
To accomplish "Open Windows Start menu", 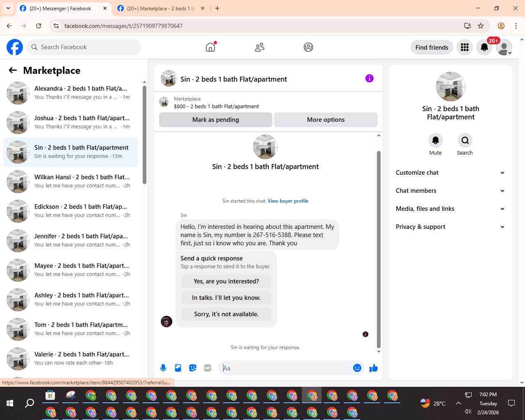I will click(x=10, y=403).
